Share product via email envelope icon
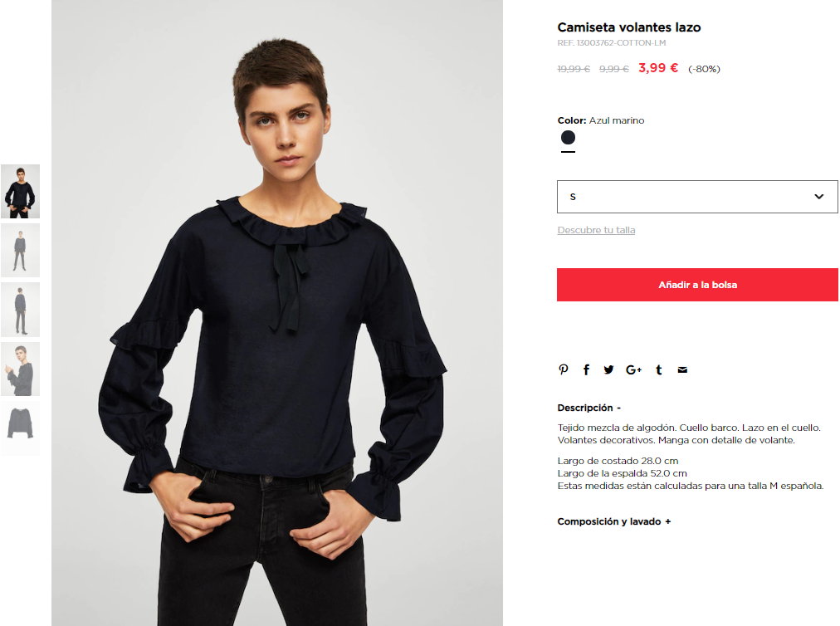 tap(682, 369)
